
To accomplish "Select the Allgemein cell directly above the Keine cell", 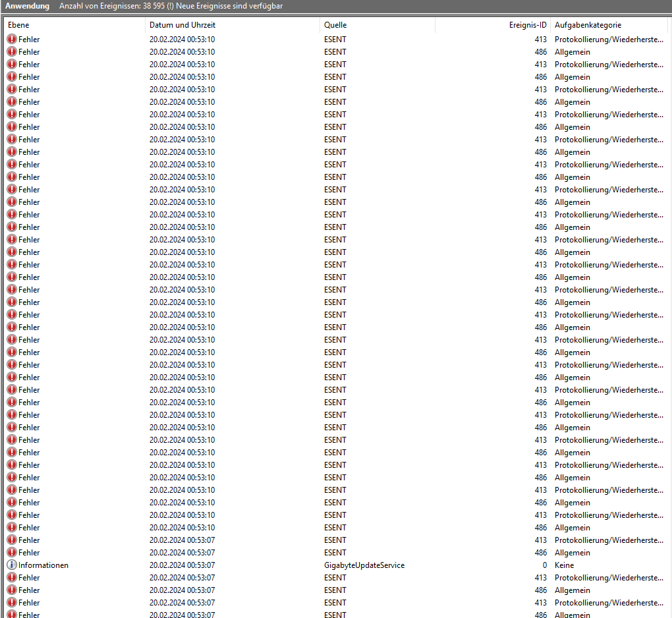I will click(x=572, y=552).
